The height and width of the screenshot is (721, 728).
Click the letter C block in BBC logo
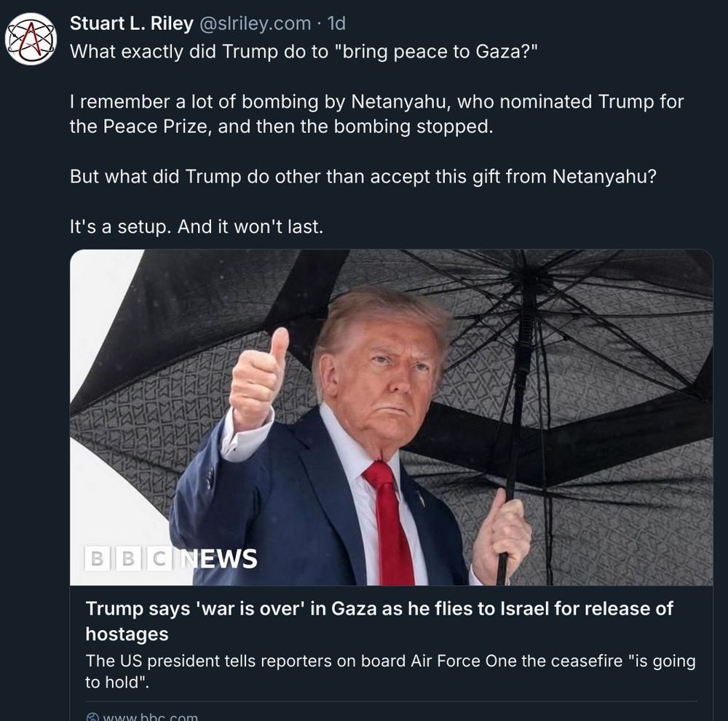(159, 558)
